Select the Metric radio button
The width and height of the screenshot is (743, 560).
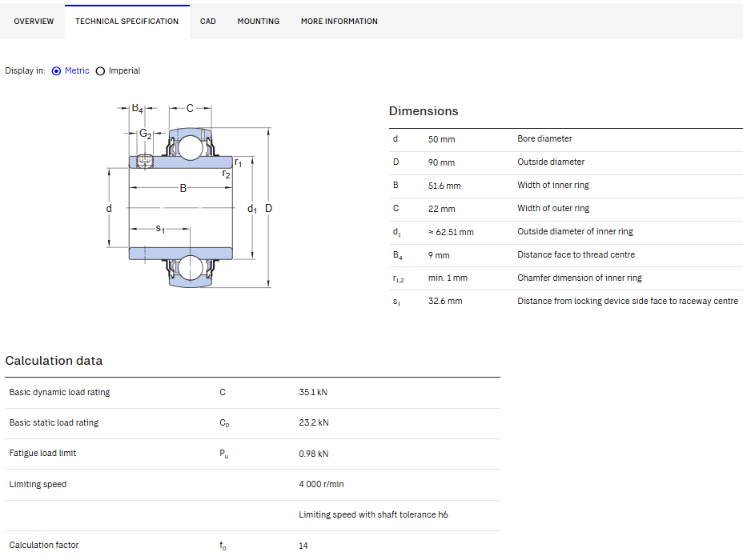[x=56, y=71]
